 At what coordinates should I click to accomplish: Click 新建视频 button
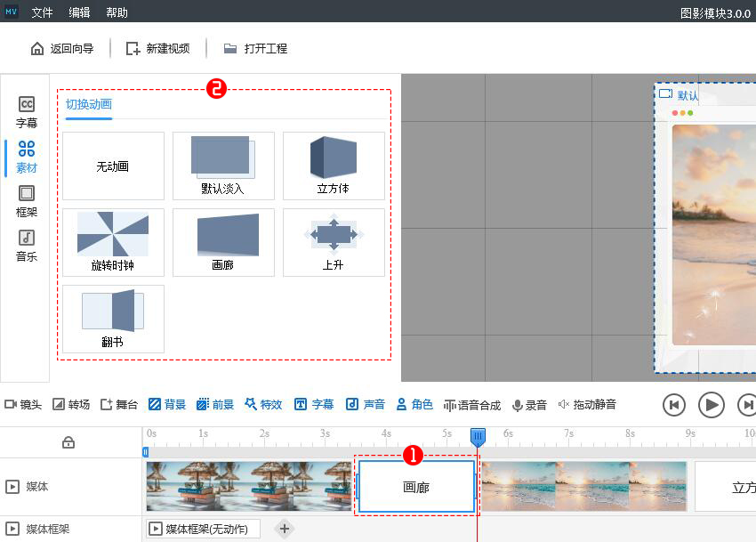point(157,48)
